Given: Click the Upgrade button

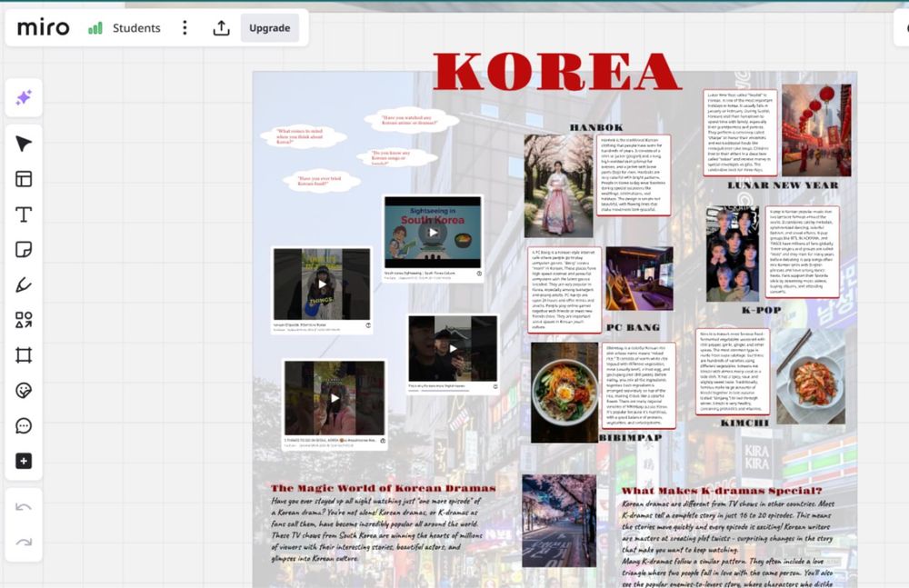Looking at the screenshot, I should (270, 28).
